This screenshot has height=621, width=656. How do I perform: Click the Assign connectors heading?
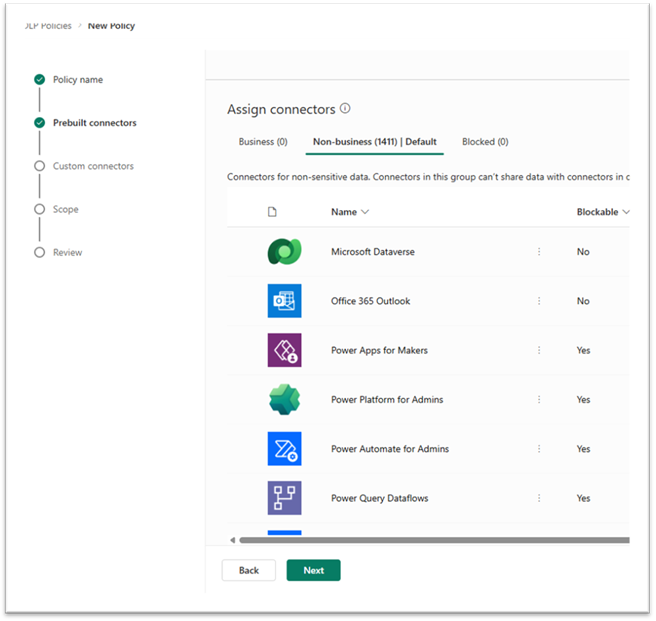(281, 109)
